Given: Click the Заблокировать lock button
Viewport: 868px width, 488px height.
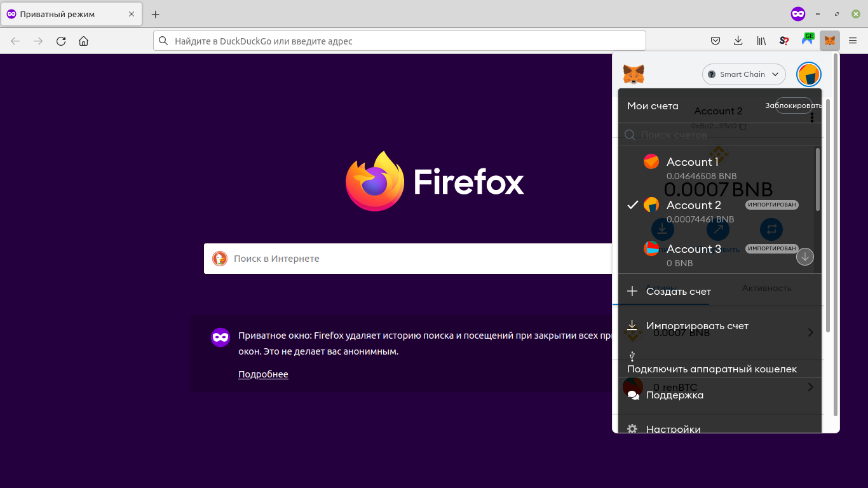Looking at the screenshot, I should (x=793, y=105).
